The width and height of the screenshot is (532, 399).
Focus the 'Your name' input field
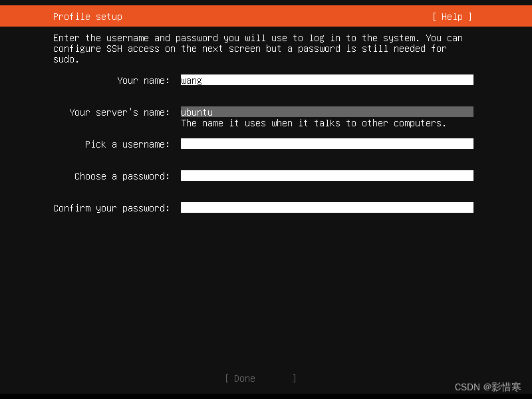[327, 80]
